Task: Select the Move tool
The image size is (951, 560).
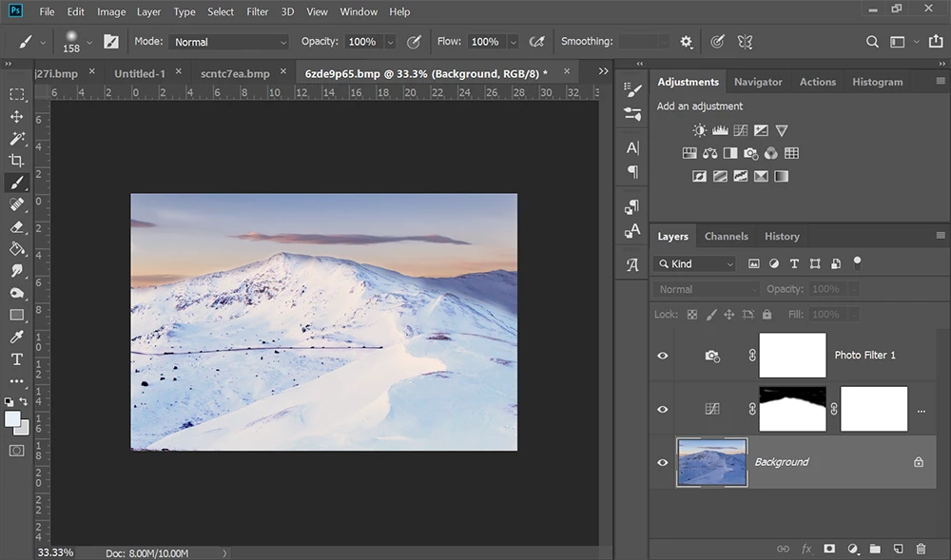Action: [16, 116]
